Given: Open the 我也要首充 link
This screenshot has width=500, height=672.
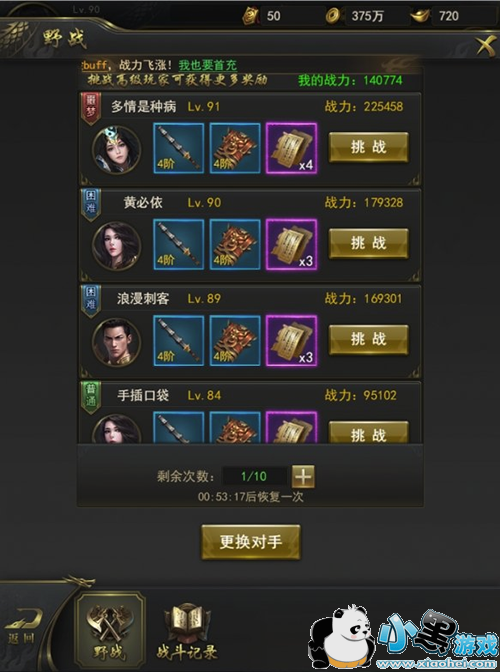Looking at the screenshot, I should coord(207,65).
